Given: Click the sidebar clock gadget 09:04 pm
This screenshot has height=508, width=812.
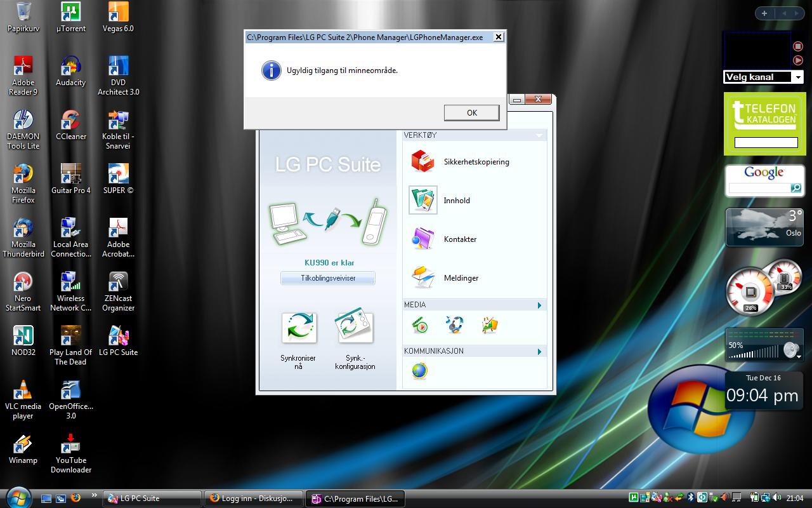Looking at the screenshot, I should [x=763, y=389].
